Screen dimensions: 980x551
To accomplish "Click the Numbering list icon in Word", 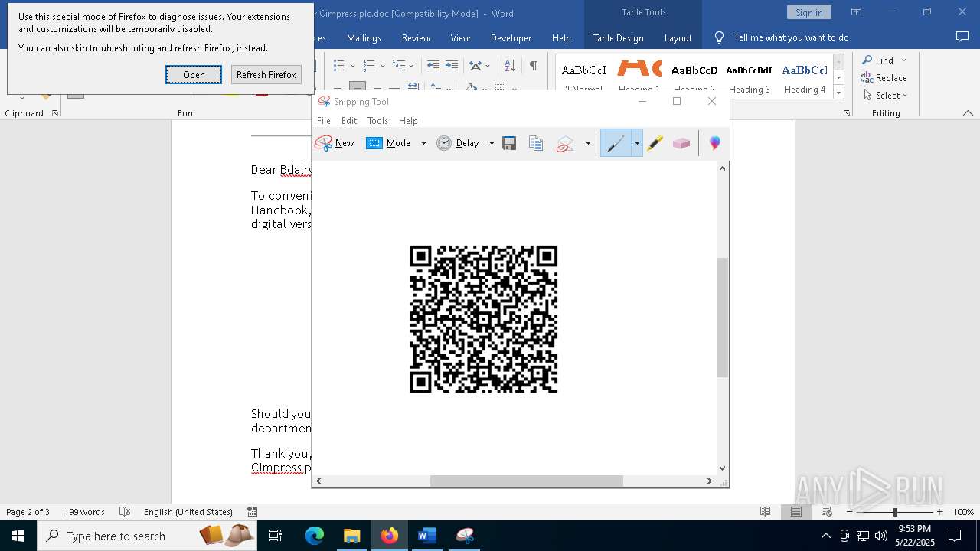I will 369,66.
